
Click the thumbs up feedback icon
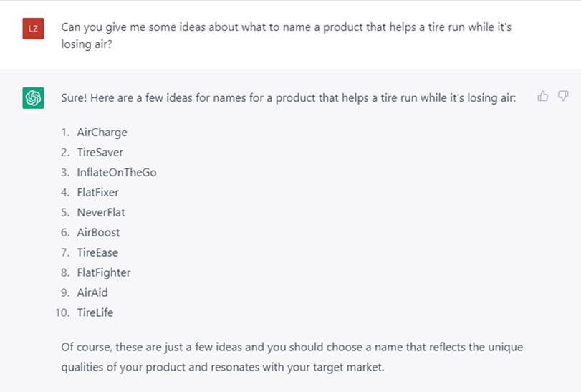[543, 96]
